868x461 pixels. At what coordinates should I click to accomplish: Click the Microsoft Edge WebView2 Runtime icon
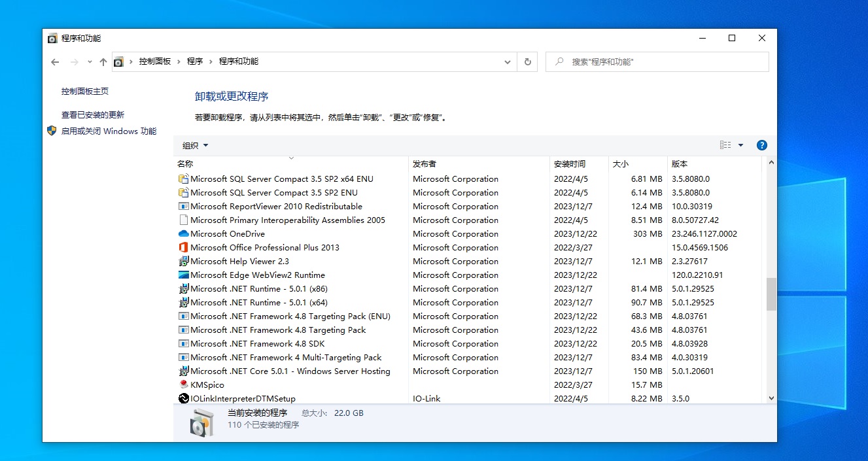[x=183, y=275]
